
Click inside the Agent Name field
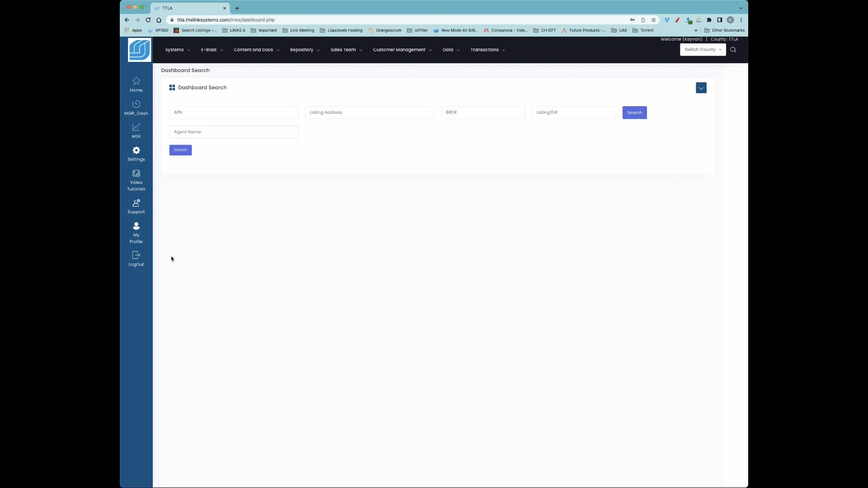tap(234, 132)
